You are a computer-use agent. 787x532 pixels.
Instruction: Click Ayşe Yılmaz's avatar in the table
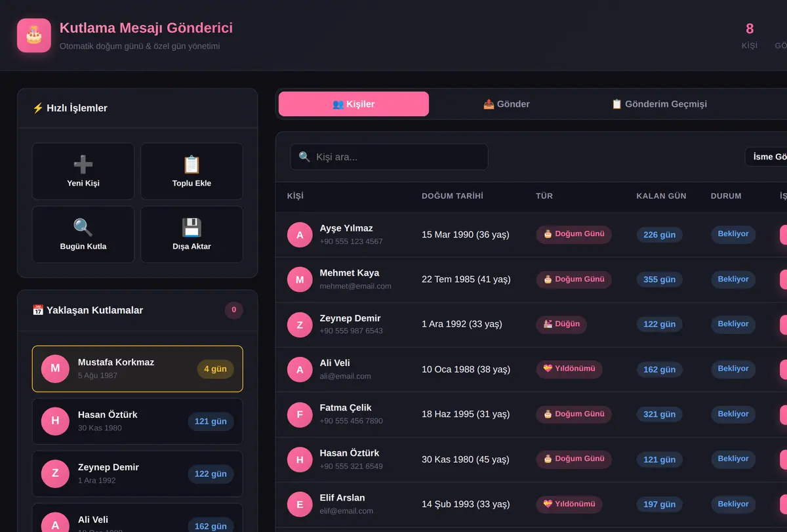pyautogui.click(x=300, y=235)
